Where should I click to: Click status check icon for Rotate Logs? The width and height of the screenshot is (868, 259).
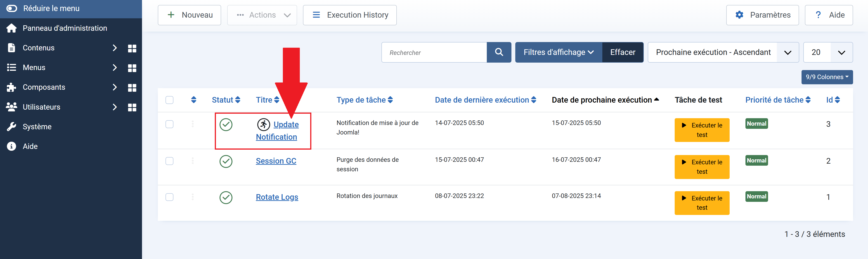(x=226, y=197)
